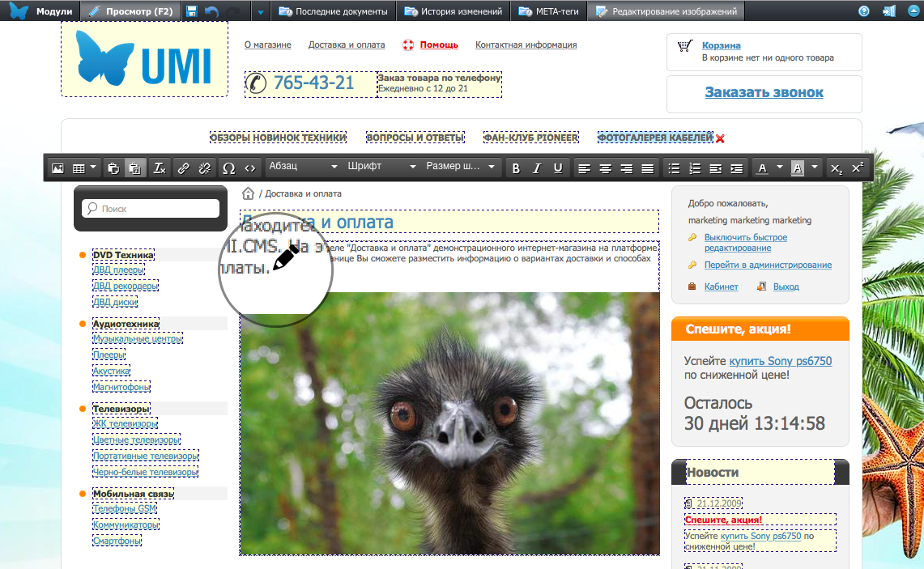The width and height of the screenshot is (924, 569).
Task: Open text color picker arrow
Action: 780,168
